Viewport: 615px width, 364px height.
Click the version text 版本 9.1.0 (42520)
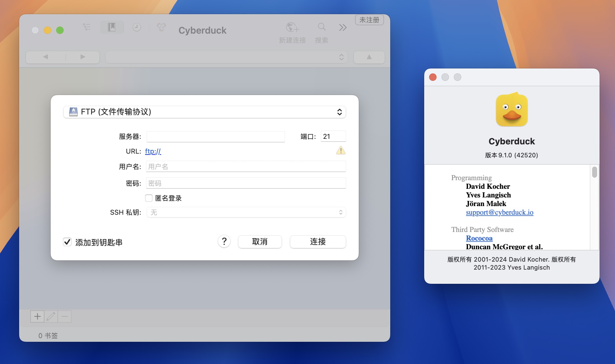512,155
